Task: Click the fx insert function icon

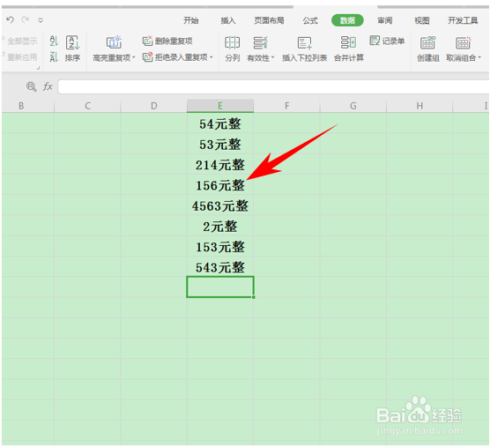Action: click(48, 86)
